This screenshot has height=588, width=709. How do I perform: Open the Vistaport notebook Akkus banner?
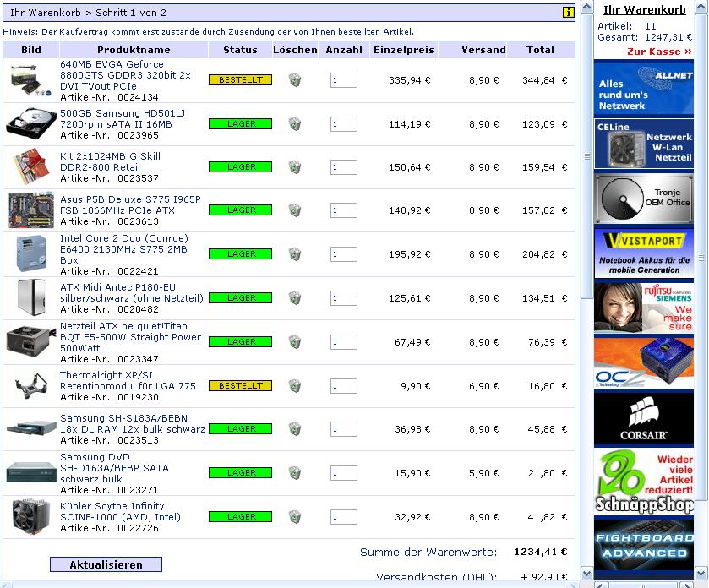(644, 253)
